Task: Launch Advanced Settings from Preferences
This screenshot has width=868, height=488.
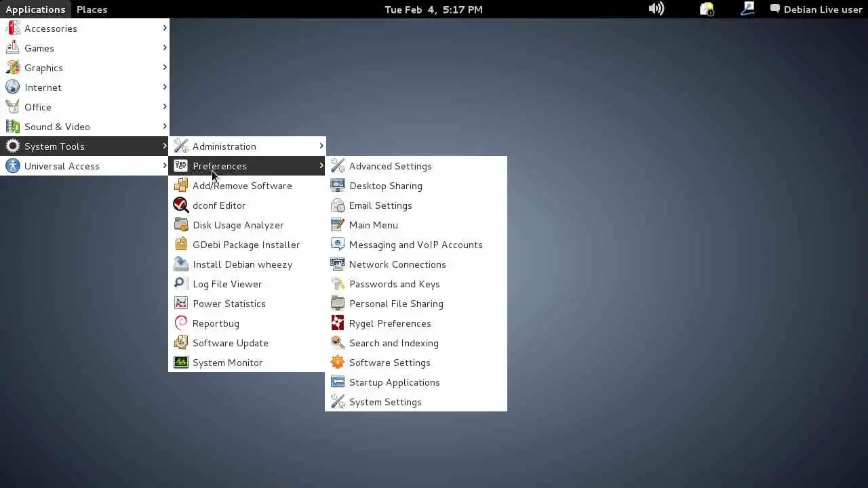Action: [x=416, y=166]
